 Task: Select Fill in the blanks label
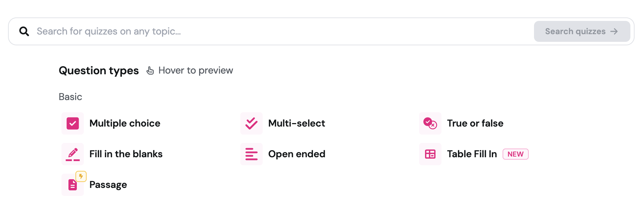point(126,154)
